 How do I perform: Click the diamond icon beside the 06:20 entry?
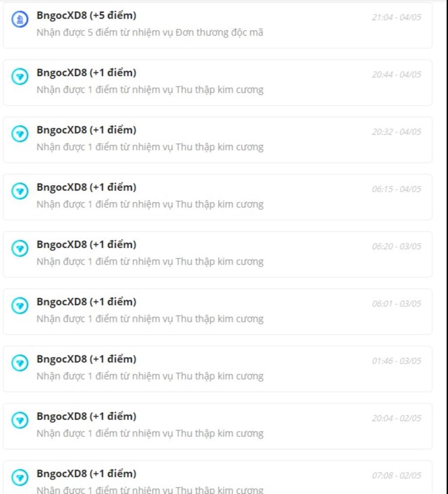(20, 248)
